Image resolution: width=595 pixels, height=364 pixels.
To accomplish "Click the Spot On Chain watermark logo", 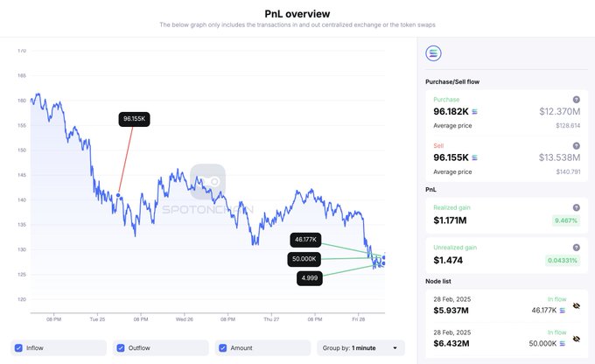I will (207, 181).
